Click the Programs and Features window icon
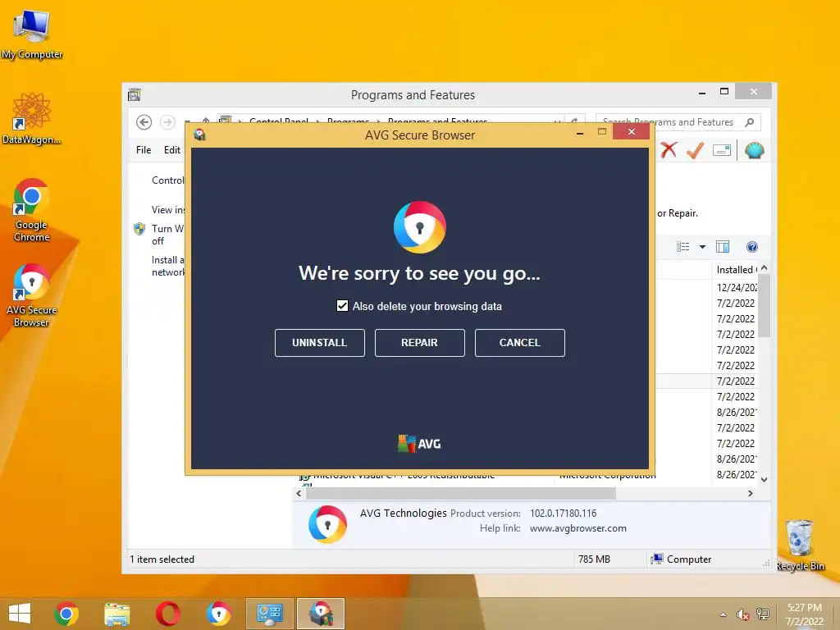840x630 pixels. click(135, 95)
